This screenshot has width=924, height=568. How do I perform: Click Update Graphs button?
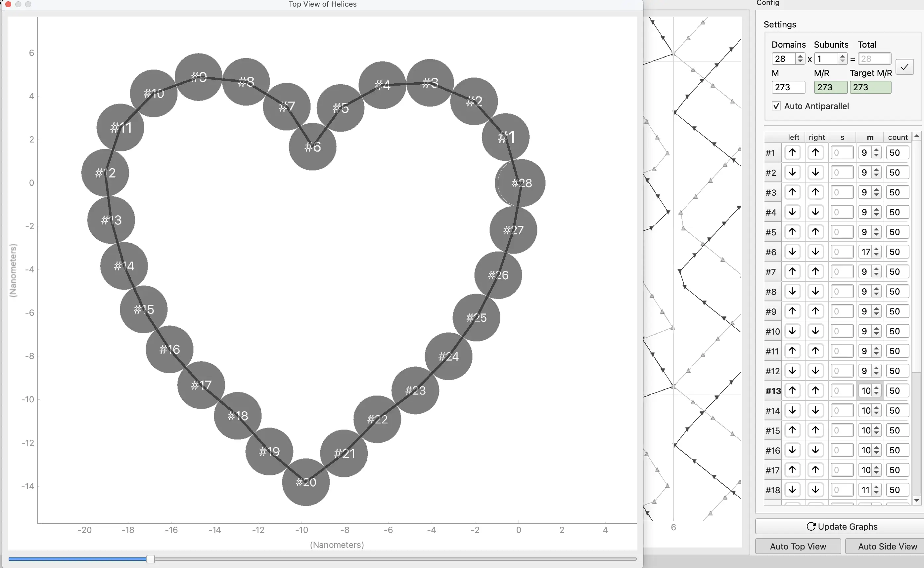pos(842,527)
